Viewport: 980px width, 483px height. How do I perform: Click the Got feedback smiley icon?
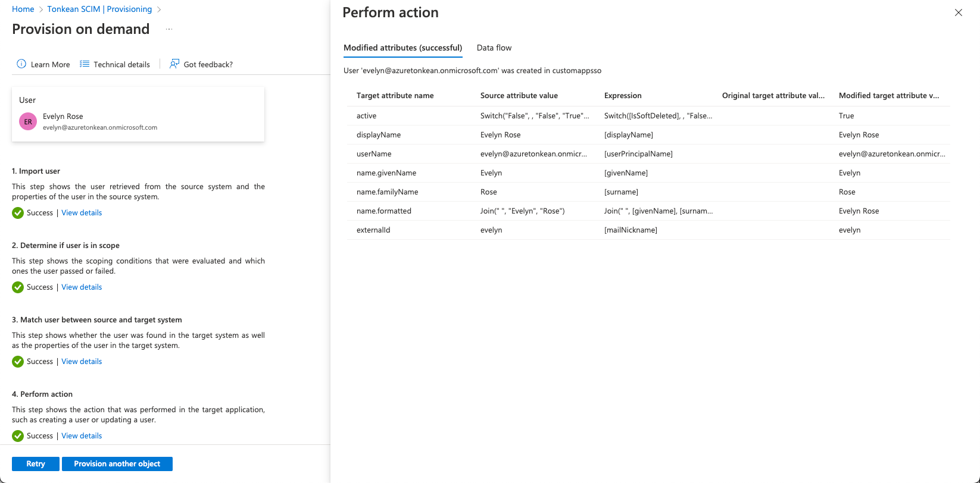coord(174,64)
